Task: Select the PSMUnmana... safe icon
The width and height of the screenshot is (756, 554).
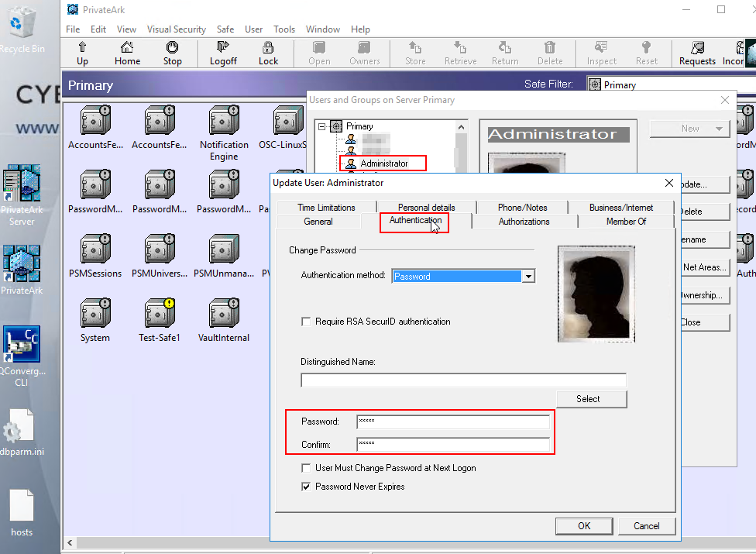Action: [x=224, y=249]
